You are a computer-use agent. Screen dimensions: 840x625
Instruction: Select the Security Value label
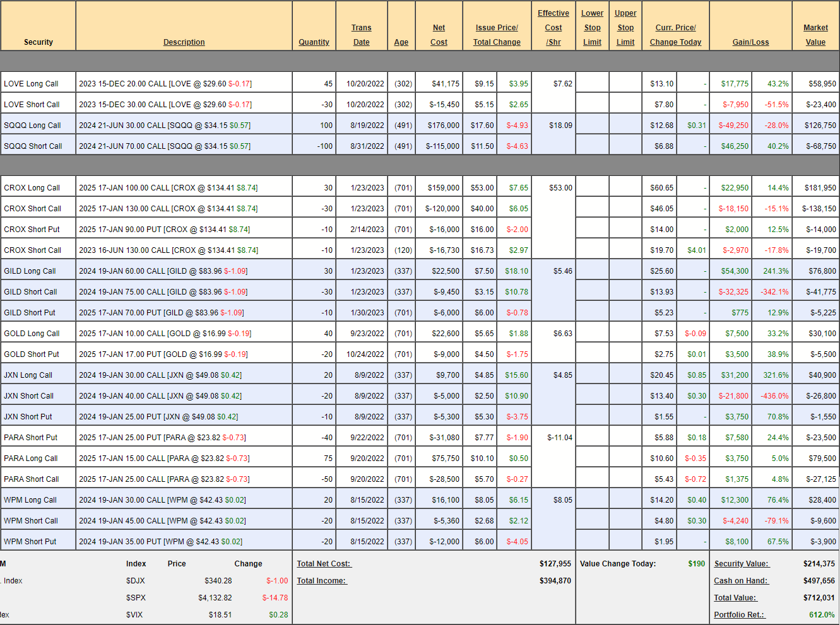pyautogui.click(x=741, y=564)
